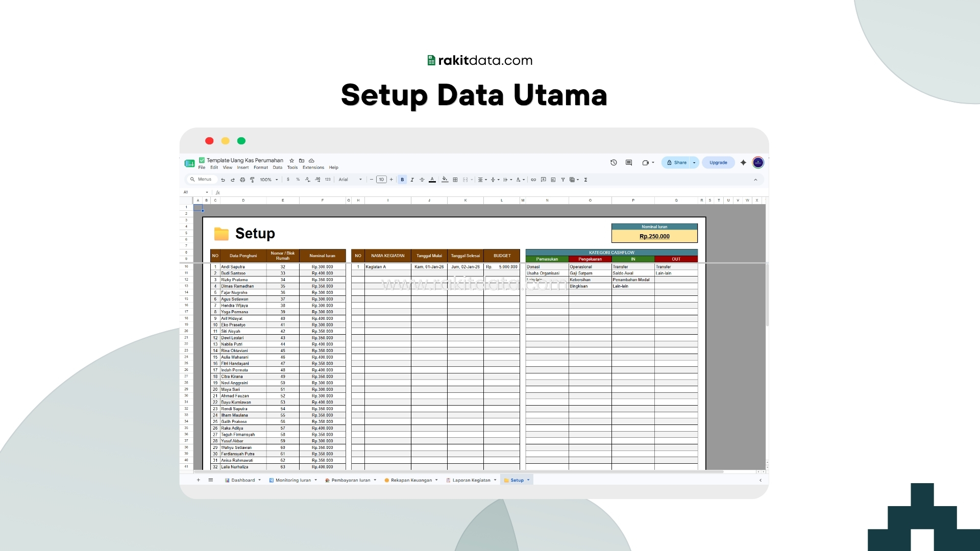Start a Meet call with the camera icon
980x551 pixels.
coord(646,163)
